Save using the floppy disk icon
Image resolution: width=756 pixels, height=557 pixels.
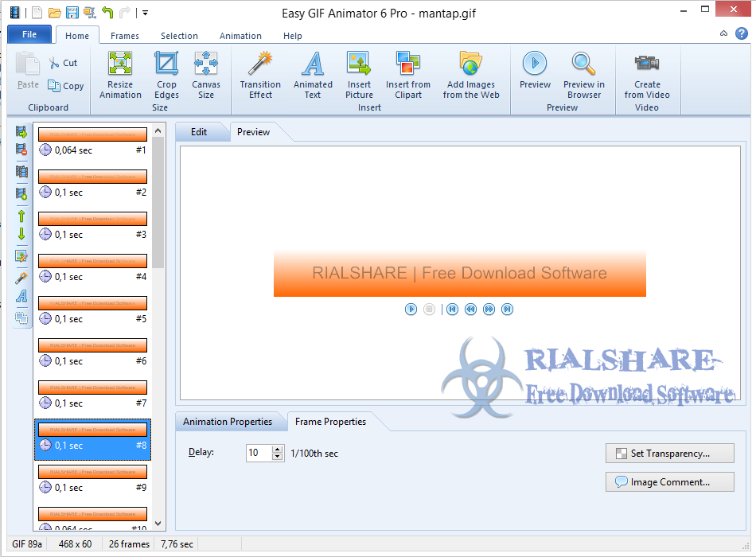72,13
